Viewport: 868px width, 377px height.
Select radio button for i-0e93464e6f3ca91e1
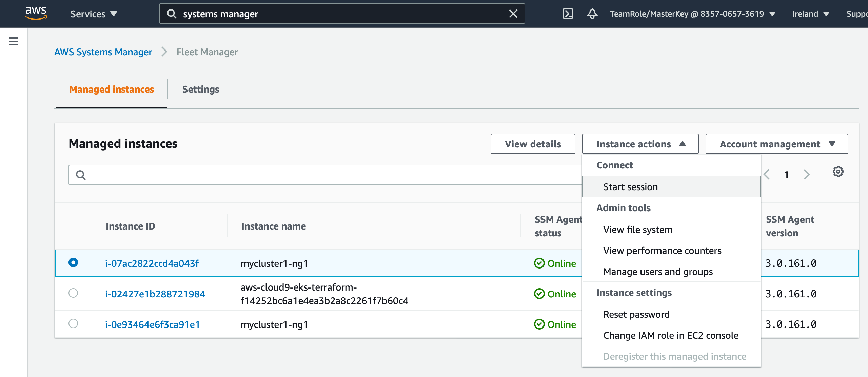pyautogui.click(x=73, y=323)
